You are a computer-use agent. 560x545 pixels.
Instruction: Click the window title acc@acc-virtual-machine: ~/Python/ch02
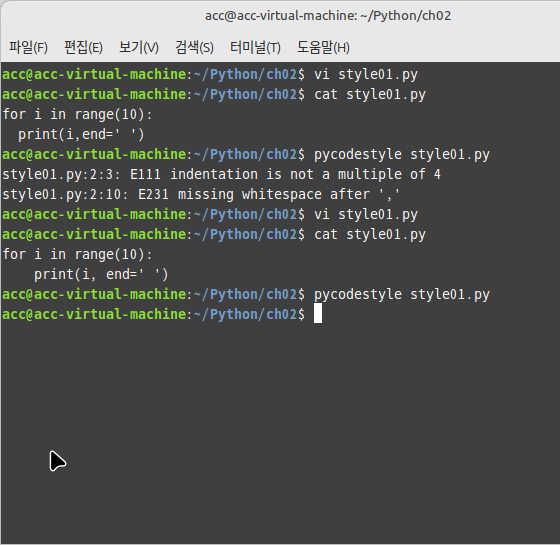tap(328, 16)
